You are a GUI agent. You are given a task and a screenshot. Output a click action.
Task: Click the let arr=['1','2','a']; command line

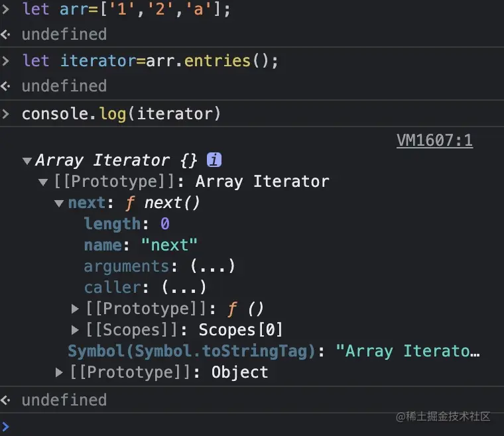tap(126, 9)
